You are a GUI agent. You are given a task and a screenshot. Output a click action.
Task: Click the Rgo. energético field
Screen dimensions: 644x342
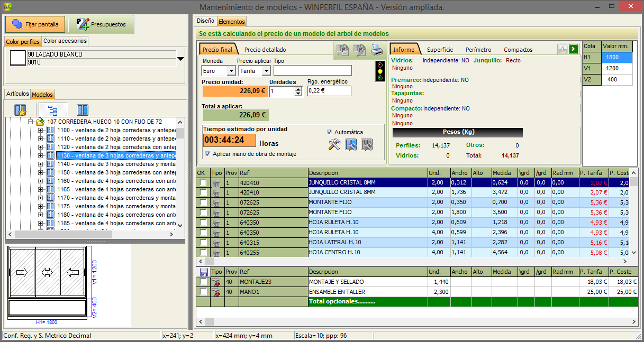click(329, 91)
